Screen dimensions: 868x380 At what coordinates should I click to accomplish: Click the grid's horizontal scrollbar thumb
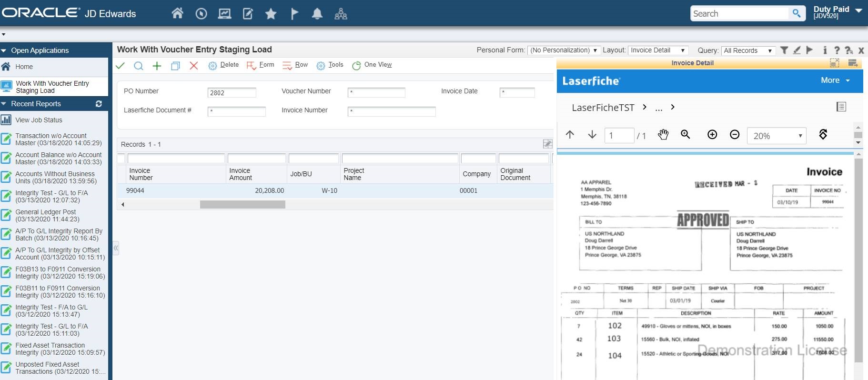point(242,204)
